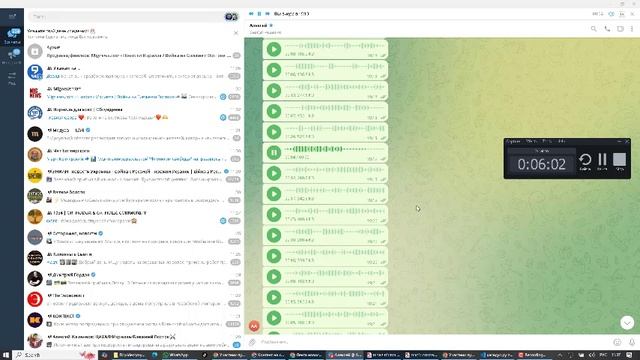Seek within the playing voice message waveform
The height and width of the screenshot is (360, 640).
click(x=335, y=149)
